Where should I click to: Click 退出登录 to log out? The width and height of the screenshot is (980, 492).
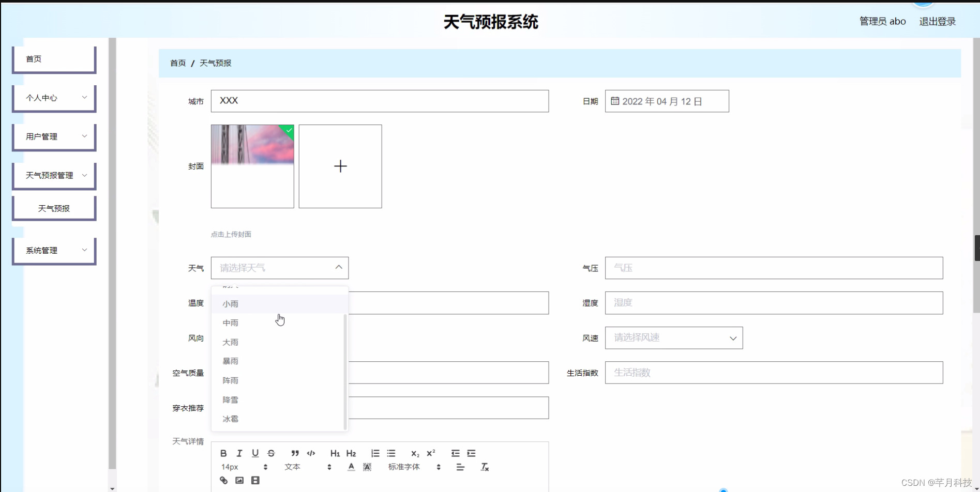pos(938,21)
